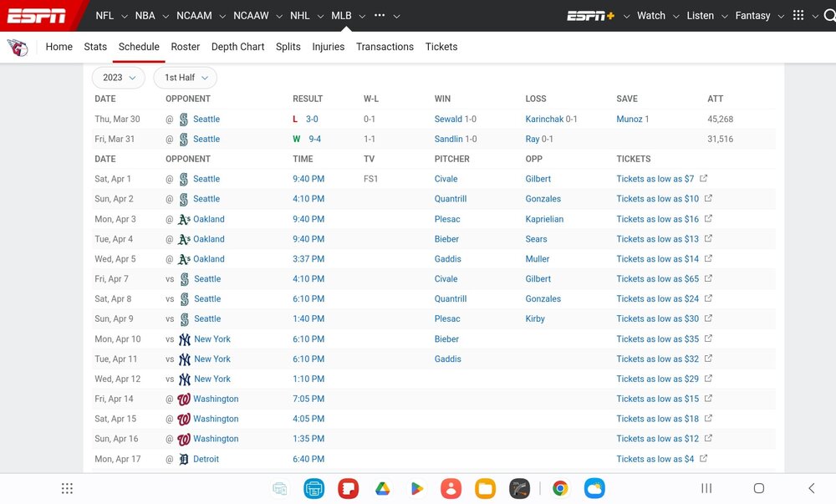
Task: Tap the Android home navigation button
Action: [x=759, y=489]
